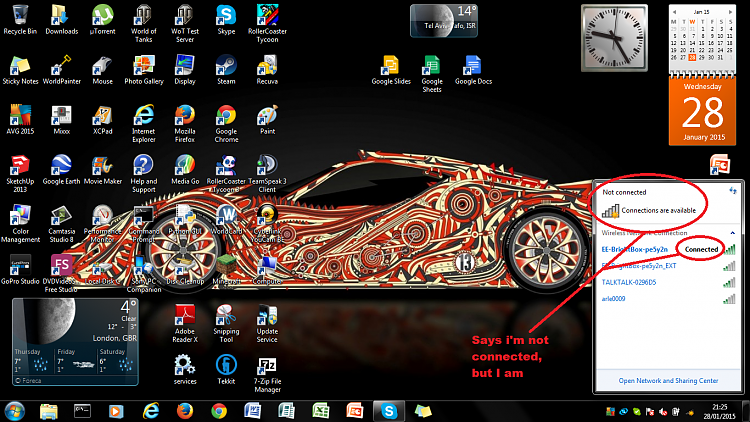This screenshot has width=750, height=422.
Task: Launch Internet Explorer desktop shortcut
Action: pos(143,123)
